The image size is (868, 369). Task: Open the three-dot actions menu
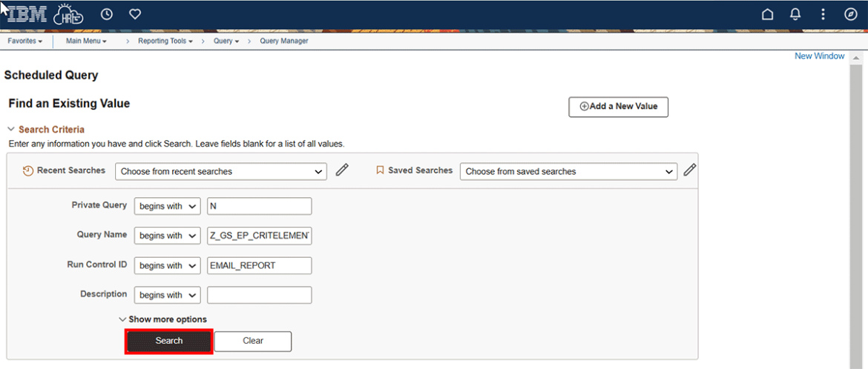coord(823,15)
